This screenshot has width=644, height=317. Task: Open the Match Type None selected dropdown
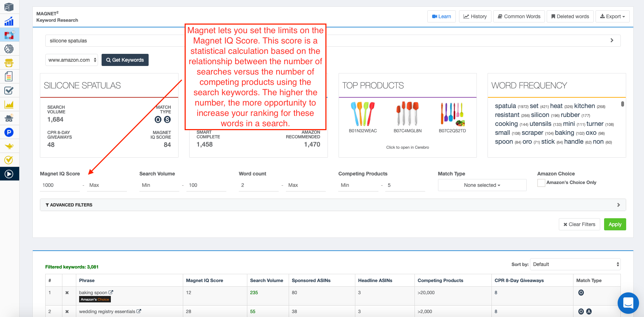coord(482,185)
